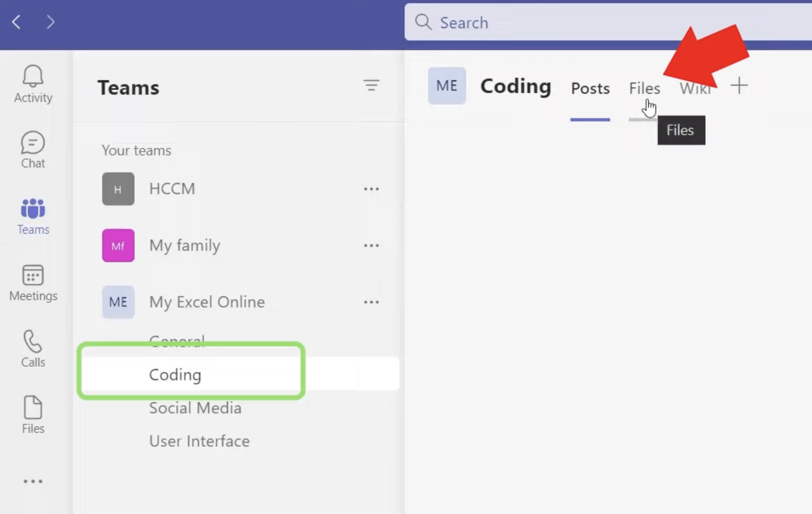
Task: Open more options for My Excel Online
Action: pyautogui.click(x=371, y=302)
